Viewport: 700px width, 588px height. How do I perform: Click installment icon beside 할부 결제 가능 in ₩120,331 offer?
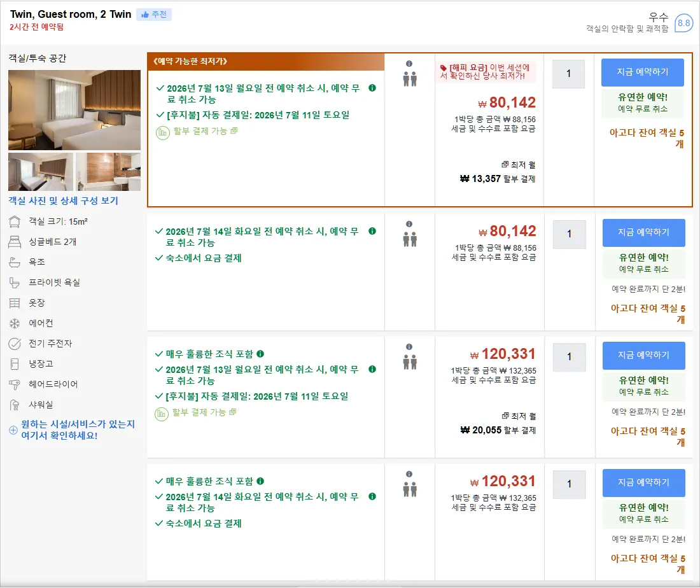(162, 414)
